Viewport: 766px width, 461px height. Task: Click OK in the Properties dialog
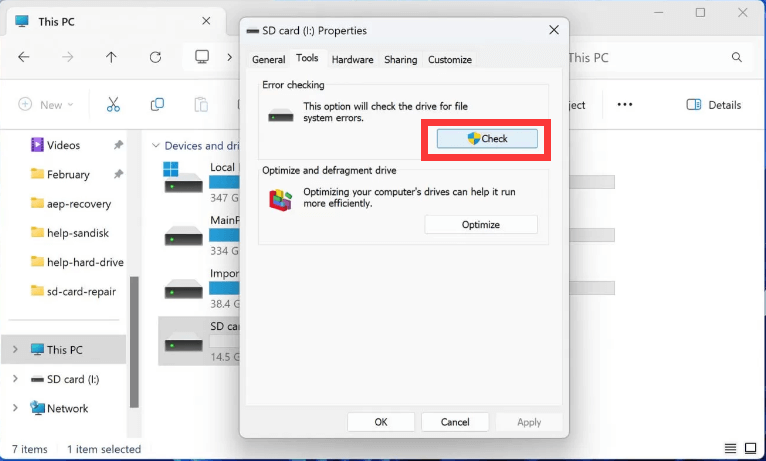(381, 422)
